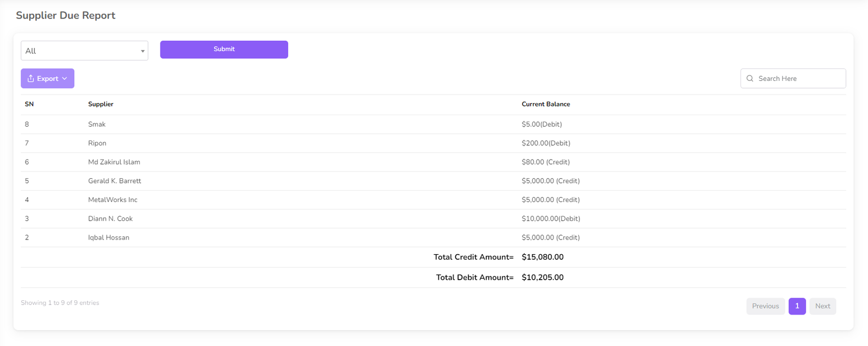Select the Md Zakirul Islam row
868x346 pixels.
tap(114, 162)
